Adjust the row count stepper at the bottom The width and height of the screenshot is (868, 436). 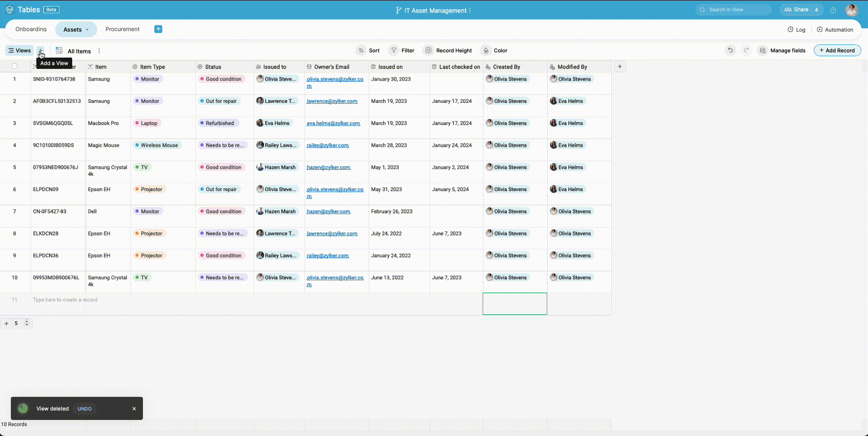26,323
